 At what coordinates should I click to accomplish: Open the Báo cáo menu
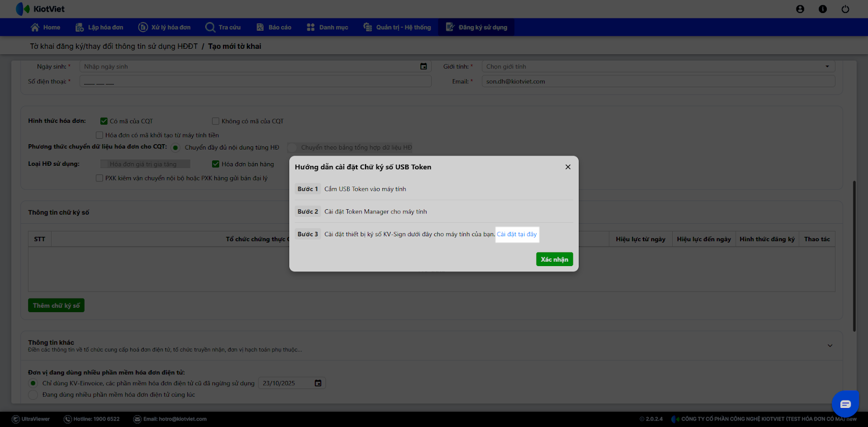pos(274,27)
